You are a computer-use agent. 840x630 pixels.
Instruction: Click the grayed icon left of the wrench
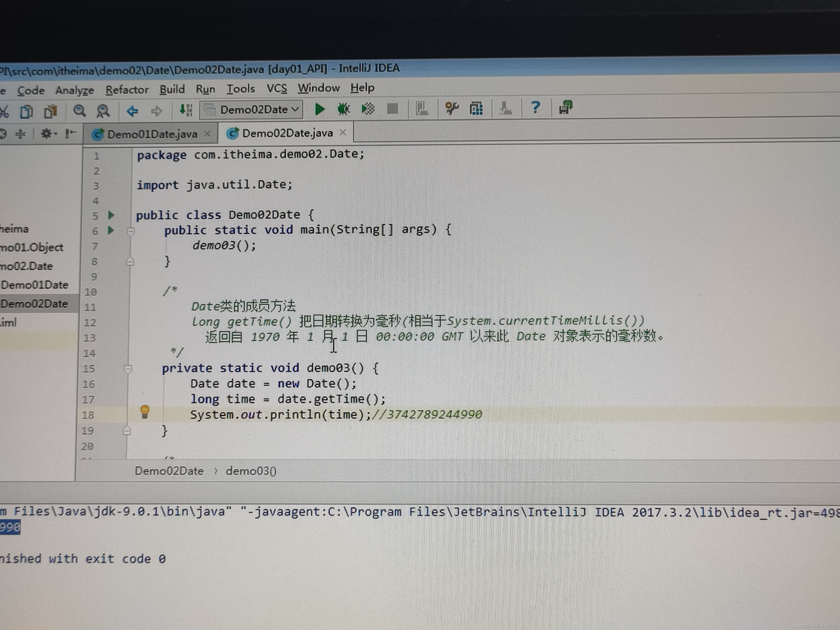pos(421,109)
